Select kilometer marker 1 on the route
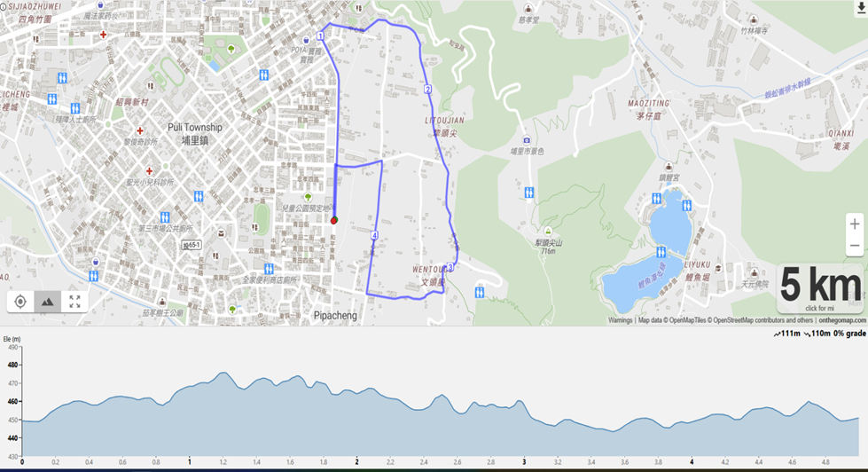Image resolution: width=868 pixels, height=472 pixels. 320,36
